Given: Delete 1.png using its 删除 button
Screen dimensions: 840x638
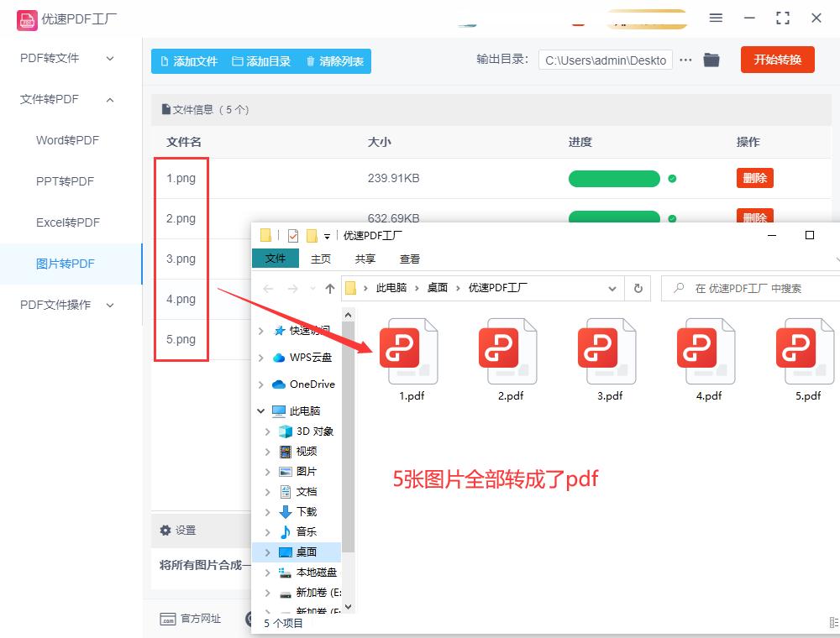Looking at the screenshot, I should click(754, 177).
